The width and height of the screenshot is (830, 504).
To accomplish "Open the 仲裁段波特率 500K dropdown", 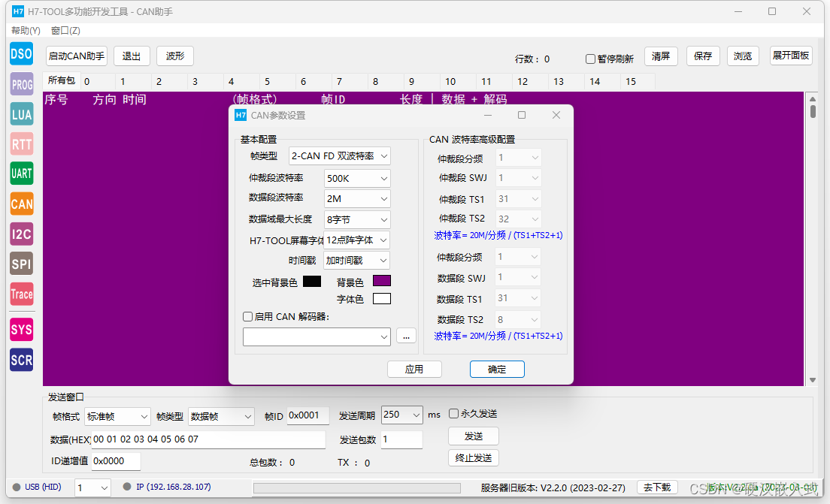I will (x=357, y=179).
